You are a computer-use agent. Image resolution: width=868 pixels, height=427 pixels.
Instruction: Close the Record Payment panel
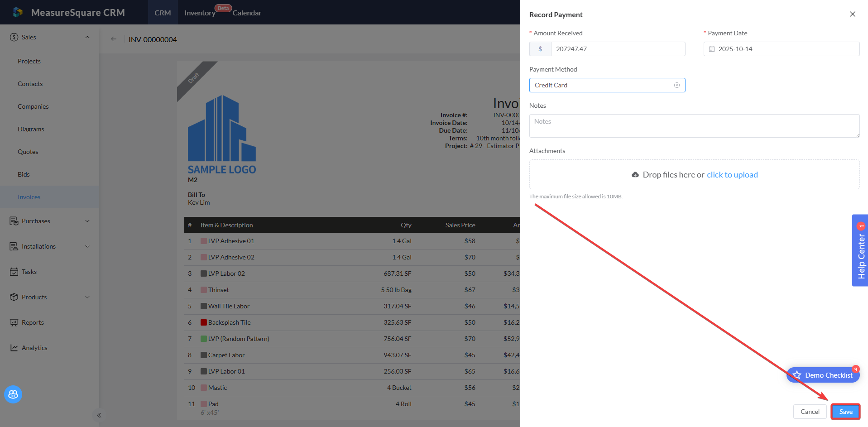point(853,14)
